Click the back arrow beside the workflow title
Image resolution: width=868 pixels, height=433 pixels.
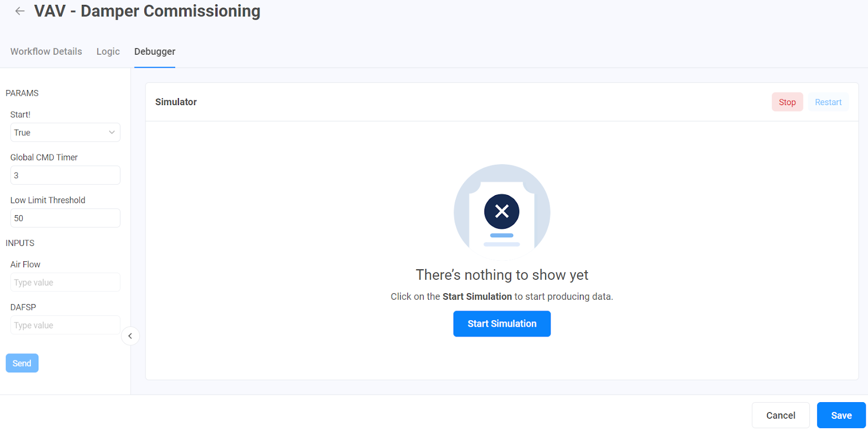(20, 11)
